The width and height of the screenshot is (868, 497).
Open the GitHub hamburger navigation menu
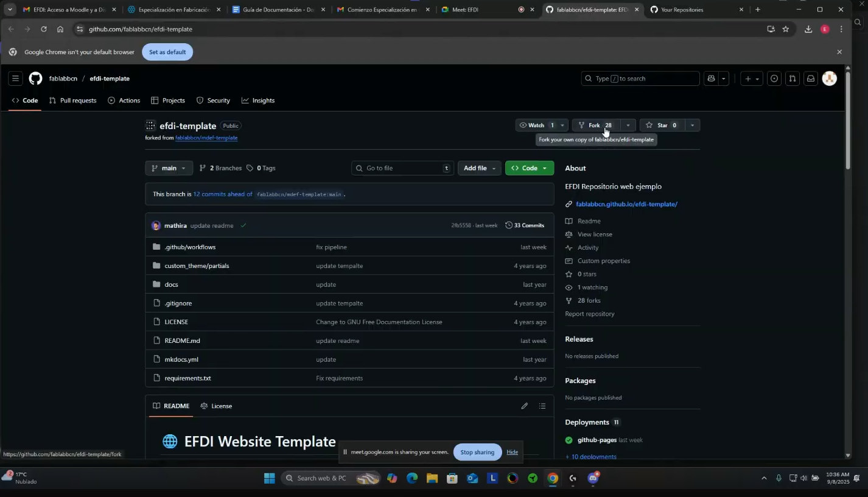(x=15, y=79)
